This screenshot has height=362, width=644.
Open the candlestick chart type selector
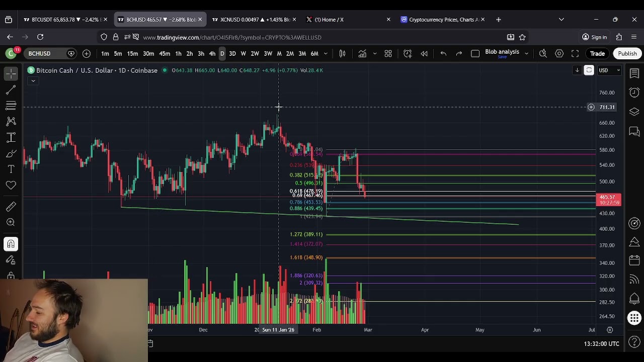(342, 53)
